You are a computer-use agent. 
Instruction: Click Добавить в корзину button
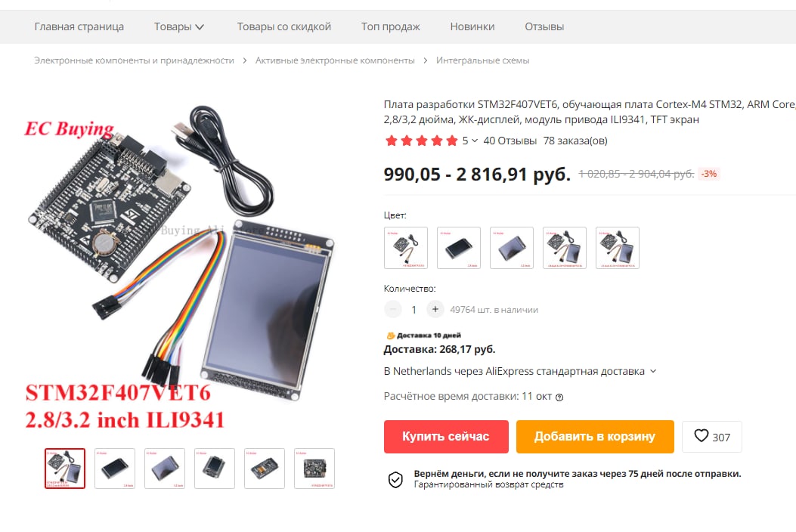(x=595, y=437)
